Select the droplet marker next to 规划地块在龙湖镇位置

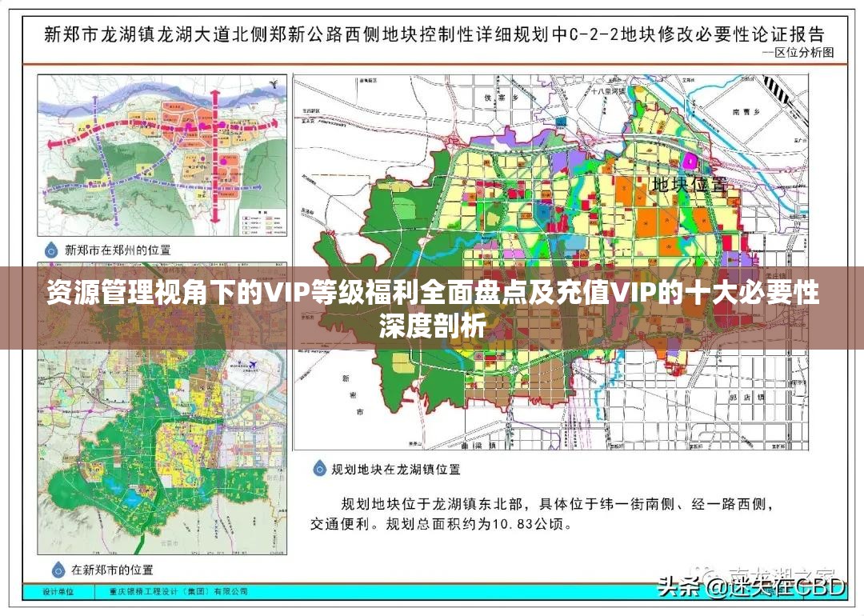coord(318,469)
